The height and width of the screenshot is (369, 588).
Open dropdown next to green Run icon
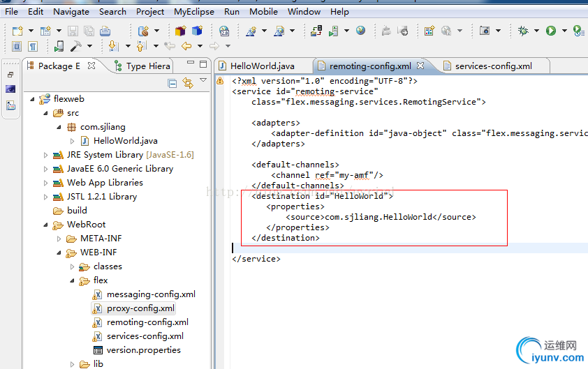564,31
